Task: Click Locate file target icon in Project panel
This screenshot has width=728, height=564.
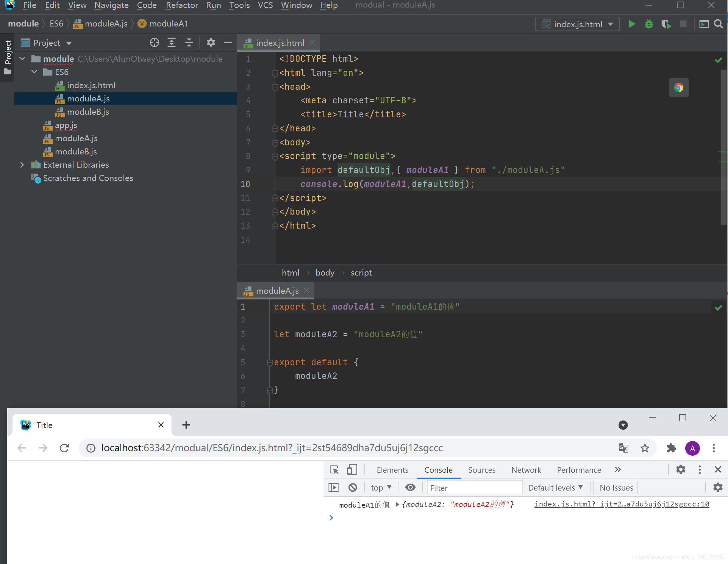Action: [155, 43]
